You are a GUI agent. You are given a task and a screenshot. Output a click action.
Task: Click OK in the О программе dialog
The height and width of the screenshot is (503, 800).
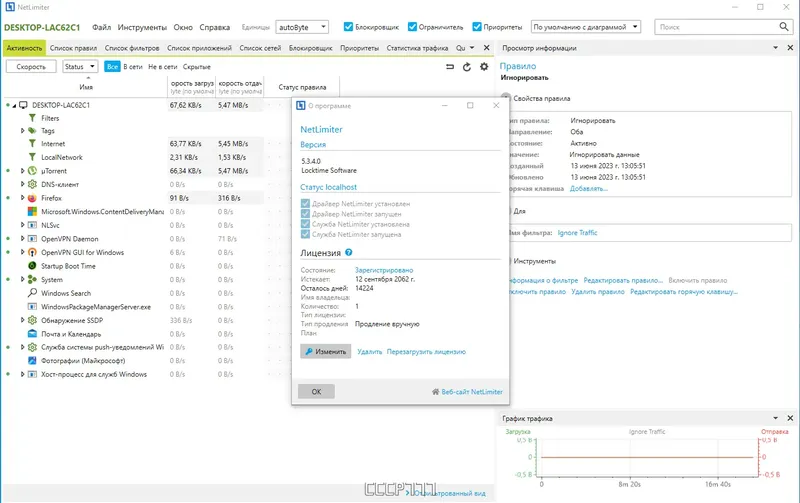(316, 391)
